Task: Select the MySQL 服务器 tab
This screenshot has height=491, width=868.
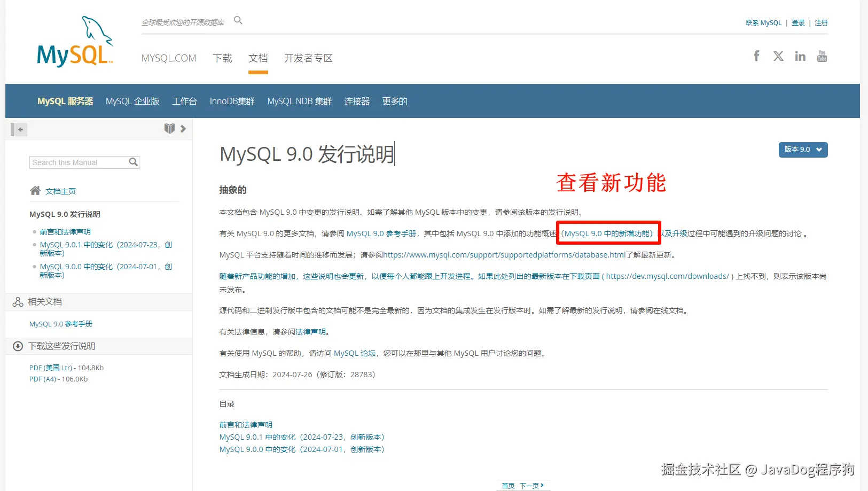Action: point(65,101)
